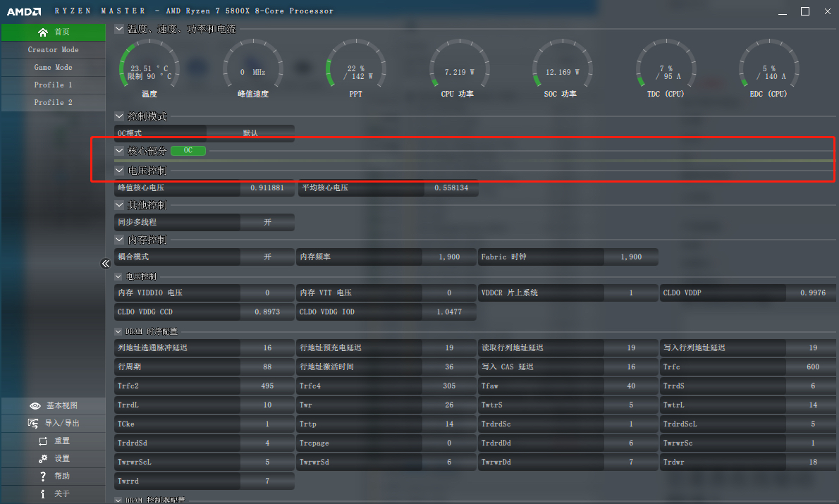This screenshot has height=504, width=839.
Task: Click the eye icon for Basic View
Action: point(35,406)
